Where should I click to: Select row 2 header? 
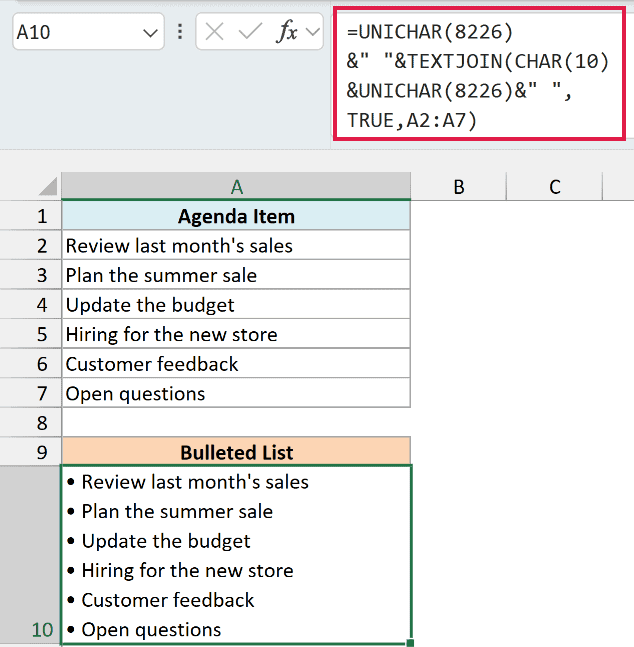(31, 246)
